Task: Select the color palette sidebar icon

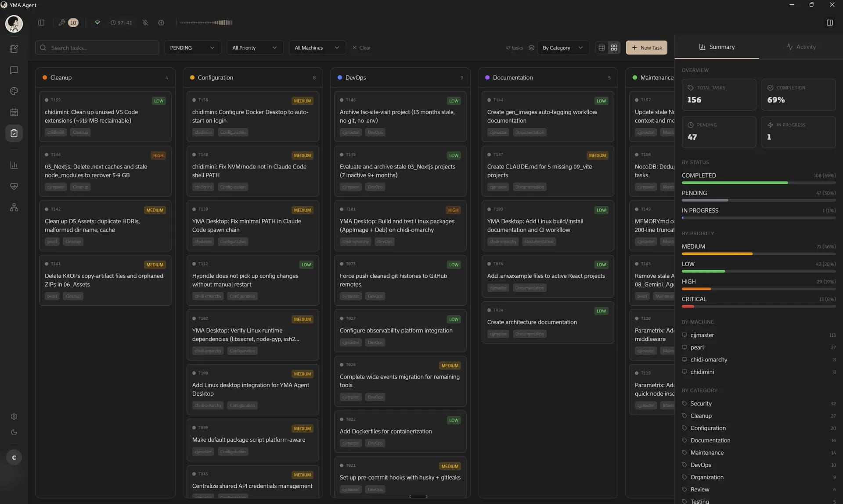Action: click(x=14, y=91)
